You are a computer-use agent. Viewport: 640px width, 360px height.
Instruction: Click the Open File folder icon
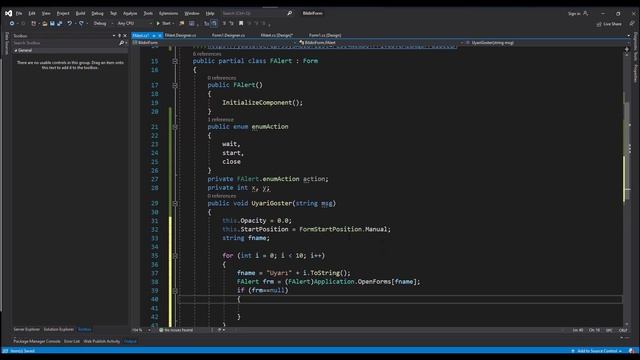(x=44, y=24)
